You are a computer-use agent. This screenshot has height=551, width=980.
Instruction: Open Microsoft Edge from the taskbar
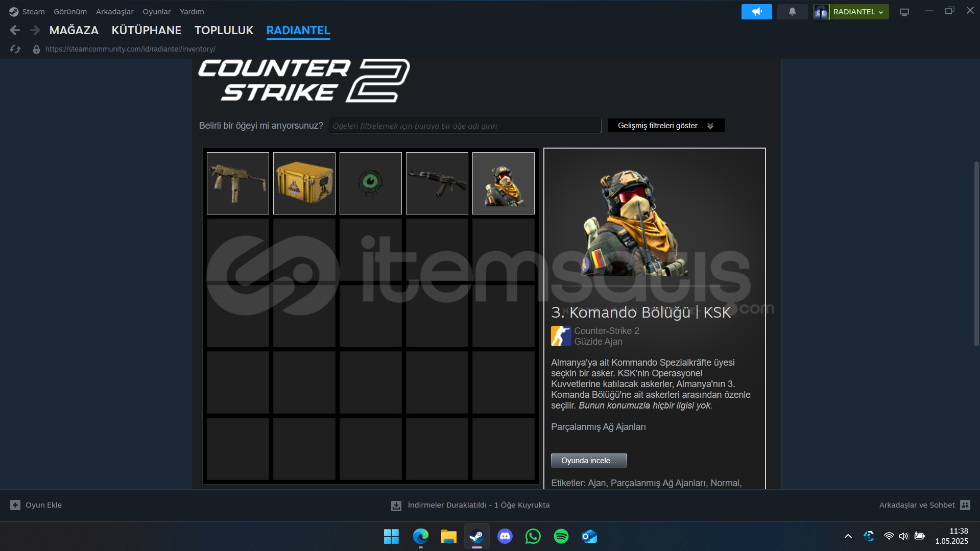[420, 536]
